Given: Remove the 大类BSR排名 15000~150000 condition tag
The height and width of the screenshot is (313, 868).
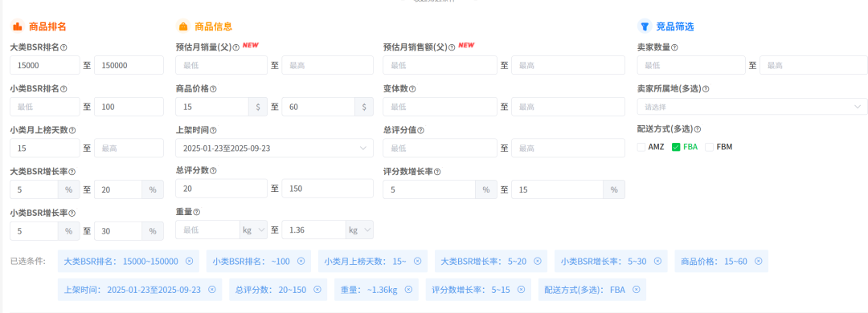Looking at the screenshot, I should click(189, 261).
